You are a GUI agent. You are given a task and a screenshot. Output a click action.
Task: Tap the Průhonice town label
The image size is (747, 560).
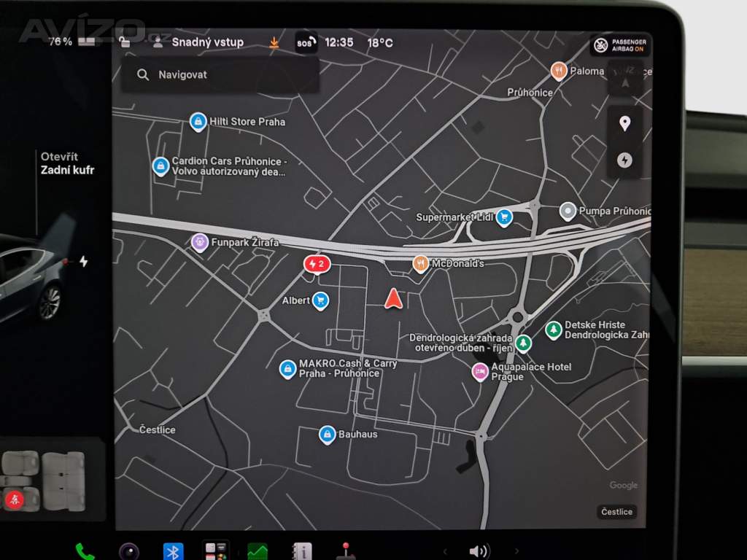coord(530,93)
